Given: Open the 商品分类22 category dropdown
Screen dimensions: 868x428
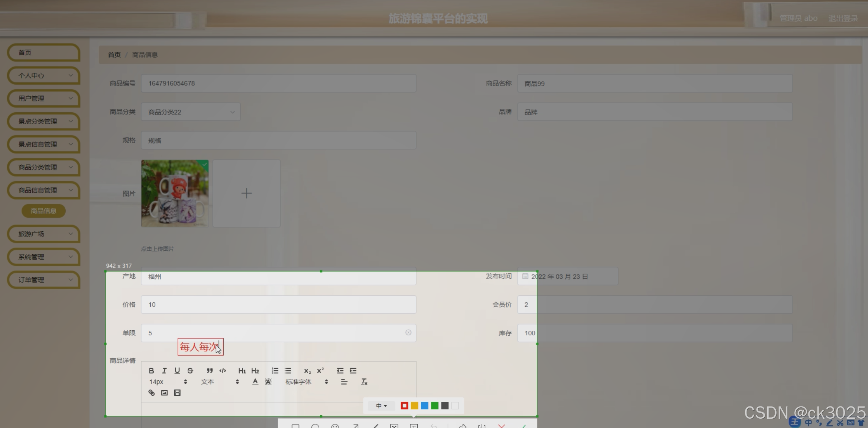Looking at the screenshot, I should 191,112.
